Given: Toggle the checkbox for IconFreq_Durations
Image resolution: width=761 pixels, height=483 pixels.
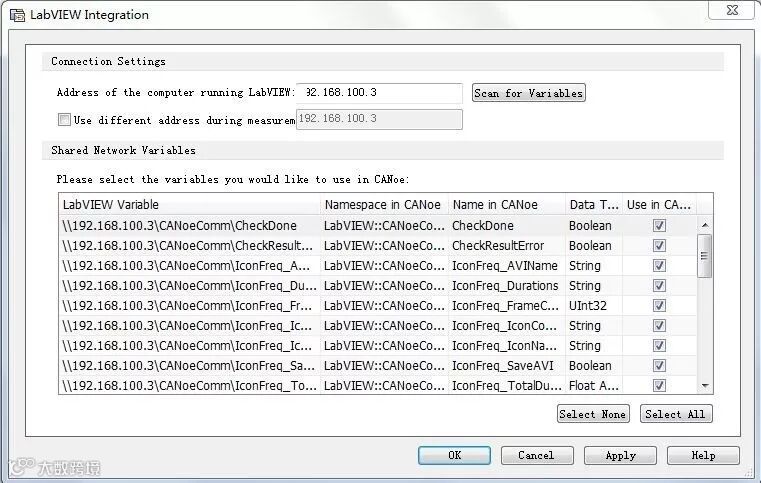Looking at the screenshot, I should coord(659,285).
